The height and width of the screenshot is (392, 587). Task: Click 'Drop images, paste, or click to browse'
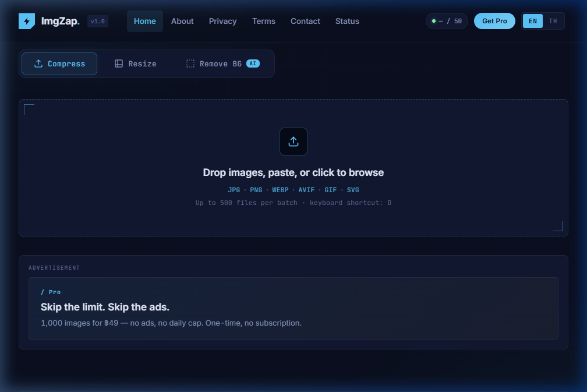(x=293, y=172)
